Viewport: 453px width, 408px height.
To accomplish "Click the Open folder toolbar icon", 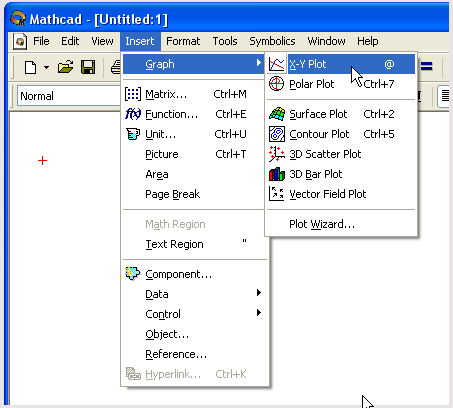I will point(65,67).
